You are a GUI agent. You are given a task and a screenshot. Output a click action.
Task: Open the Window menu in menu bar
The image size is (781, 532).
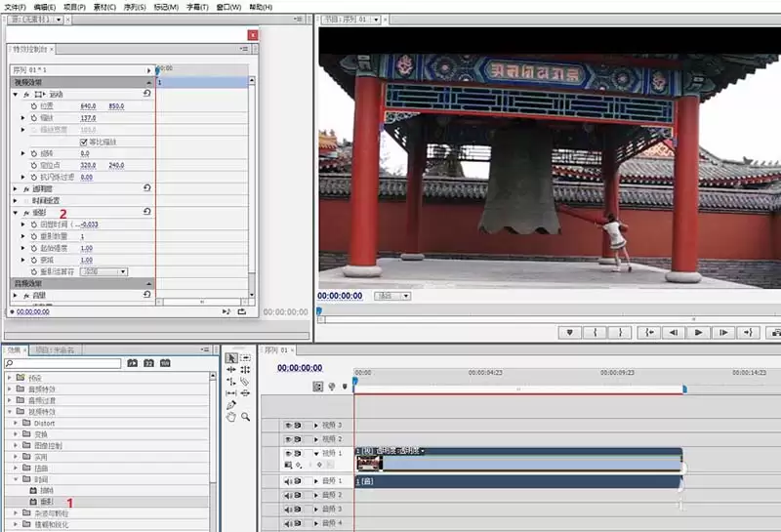click(228, 7)
